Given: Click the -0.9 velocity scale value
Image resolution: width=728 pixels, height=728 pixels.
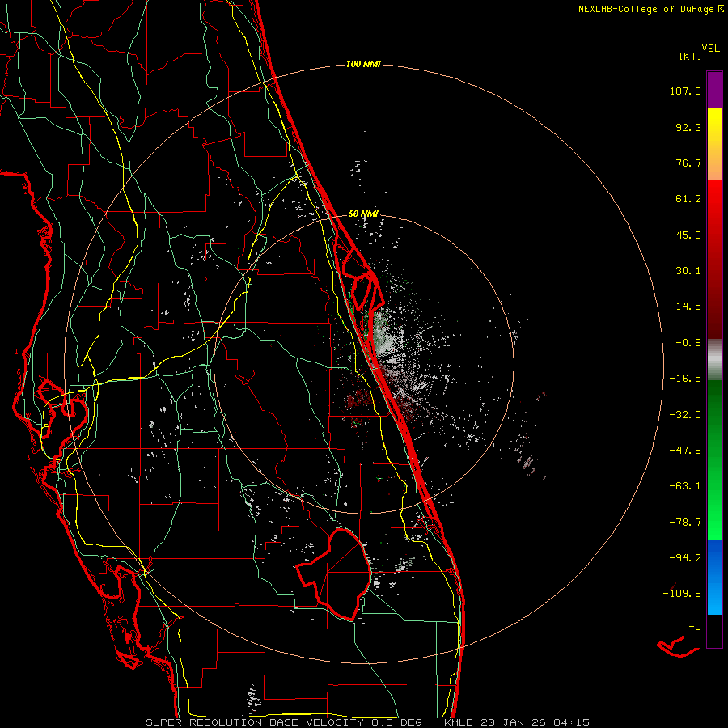Looking at the screenshot, I should click(688, 343).
